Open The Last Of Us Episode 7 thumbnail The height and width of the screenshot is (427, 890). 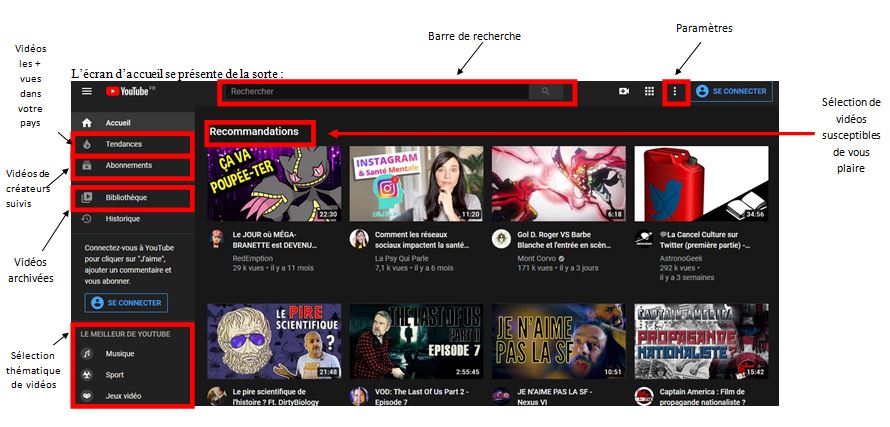pyautogui.click(x=417, y=341)
